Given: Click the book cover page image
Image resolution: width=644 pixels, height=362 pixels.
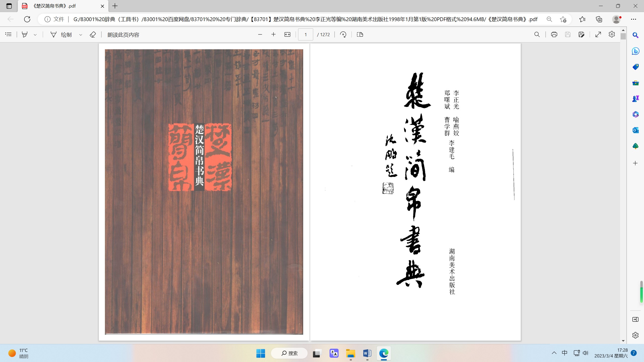Looking at the screenshot, I should [x=204, y=192].
